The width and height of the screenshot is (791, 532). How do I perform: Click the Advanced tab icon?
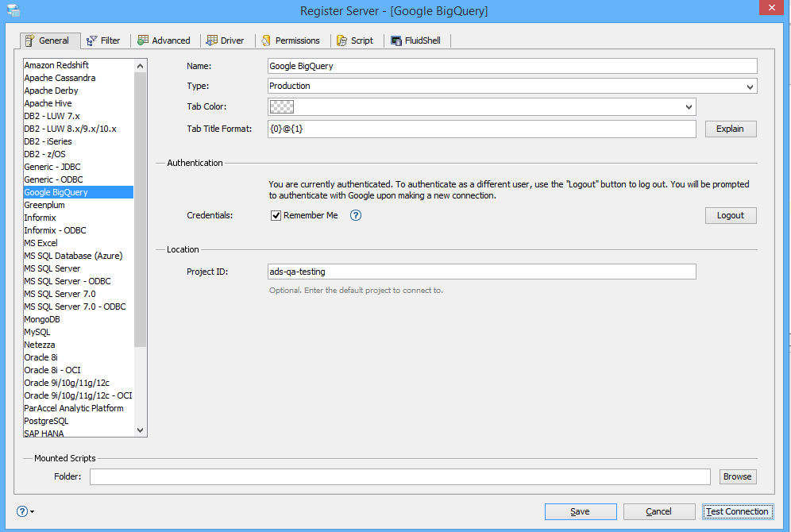click(143, 40)
